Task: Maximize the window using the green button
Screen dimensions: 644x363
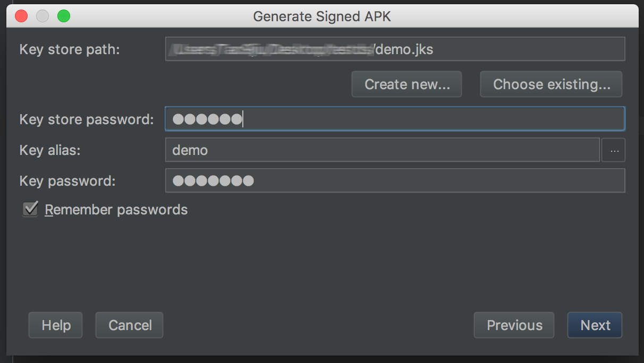Action: point(64,16)
